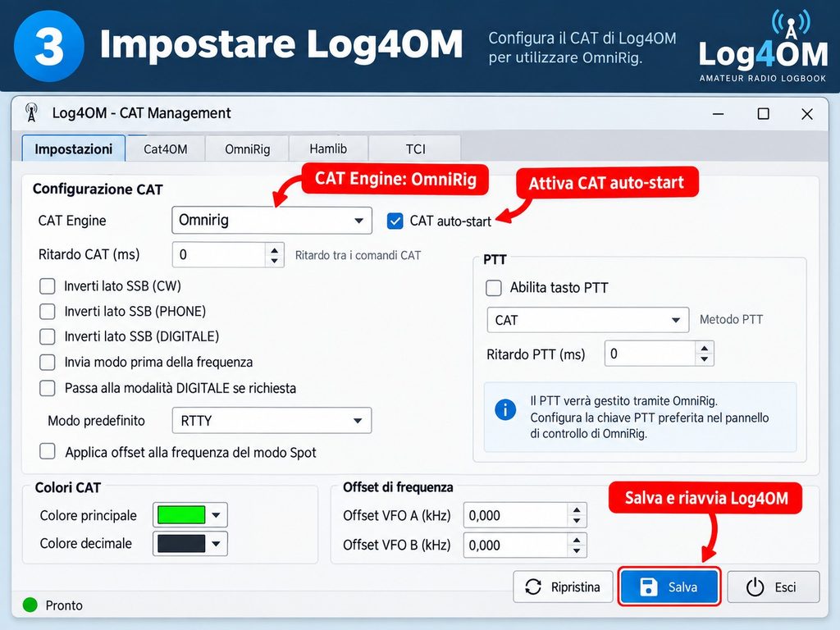
Task: Click the blue info icon in PTT panel
Action: coord(505,410)
